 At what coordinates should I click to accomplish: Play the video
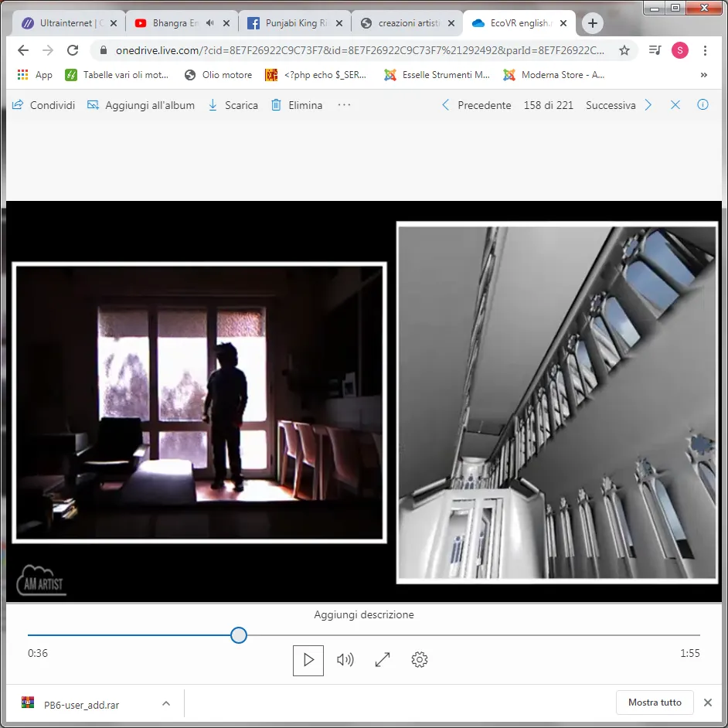308,660
